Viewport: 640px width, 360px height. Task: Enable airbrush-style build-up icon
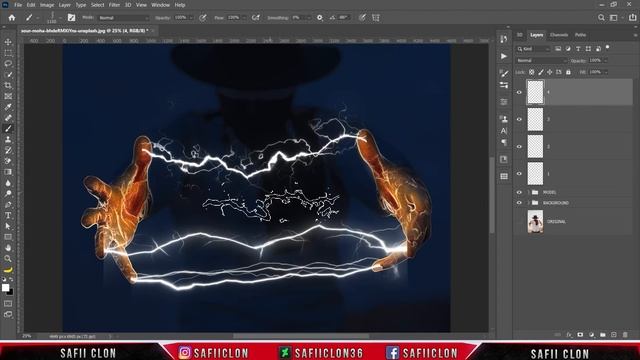tap(256, 18)
